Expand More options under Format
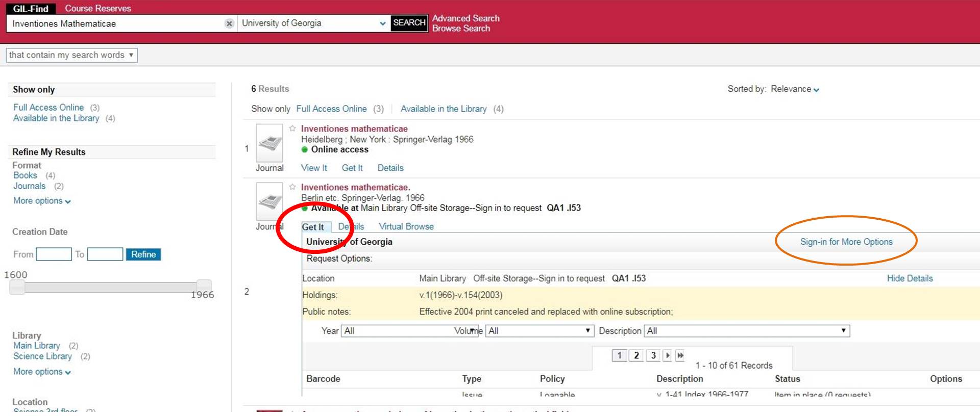 [x=42, y=201]
